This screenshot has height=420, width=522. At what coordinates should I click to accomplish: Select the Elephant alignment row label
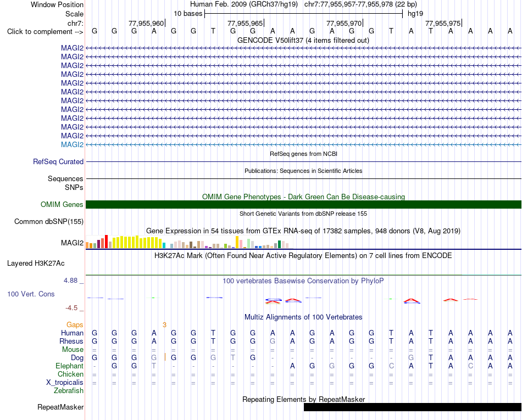tap(70, 366)
